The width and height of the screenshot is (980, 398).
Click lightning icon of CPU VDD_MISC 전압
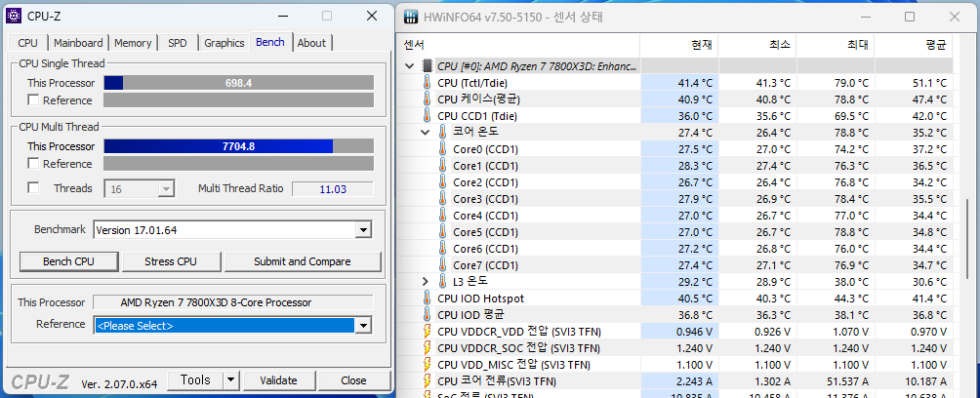[428, 364]
